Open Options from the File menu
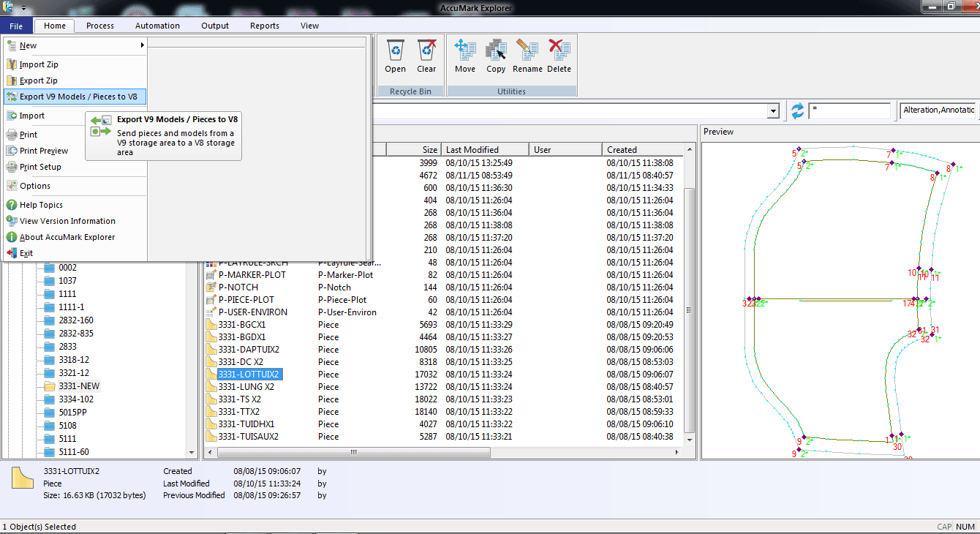 (x=75, y=186)
